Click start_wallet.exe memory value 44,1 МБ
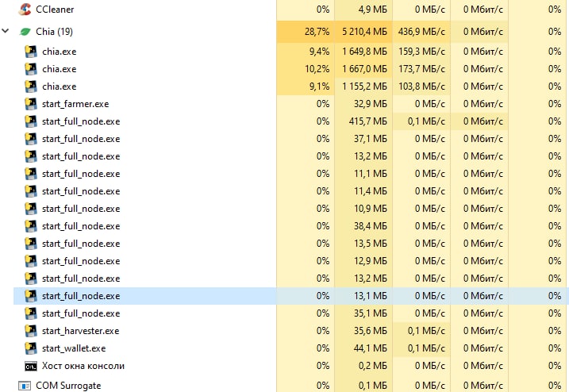This screenshot has width=569, height=392. click(371, 348)
